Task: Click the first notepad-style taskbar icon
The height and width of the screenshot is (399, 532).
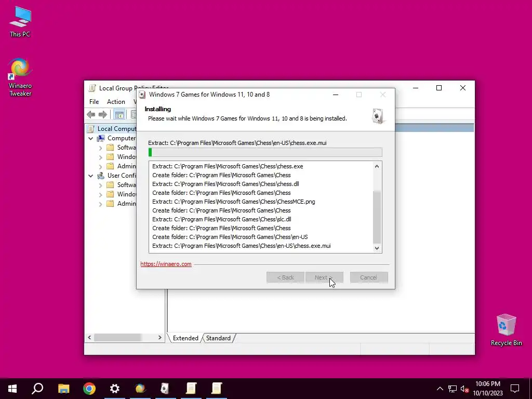Action: tap(191, 389)
